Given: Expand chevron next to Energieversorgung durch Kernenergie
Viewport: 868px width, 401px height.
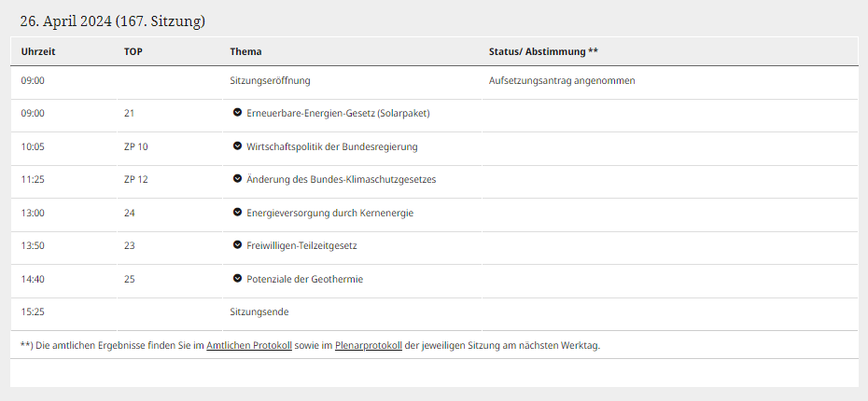Looking at the screenshot, I should [238, 213].
